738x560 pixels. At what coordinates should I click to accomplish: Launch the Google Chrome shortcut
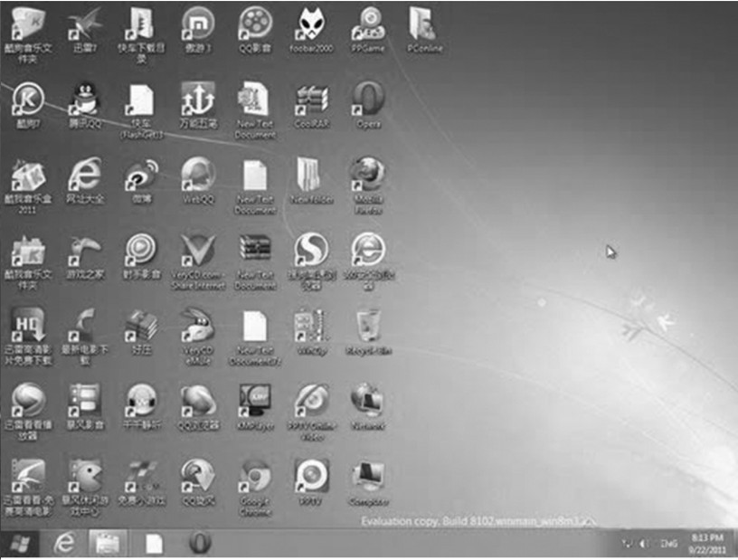255,489
